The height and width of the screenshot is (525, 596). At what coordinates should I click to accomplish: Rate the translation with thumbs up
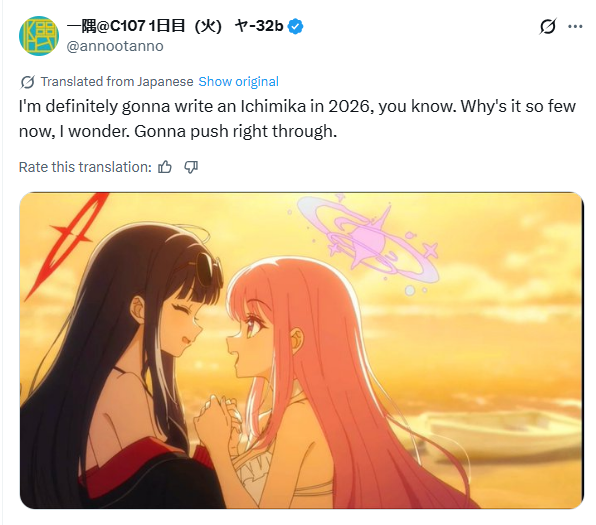click(x=165, y=167)
